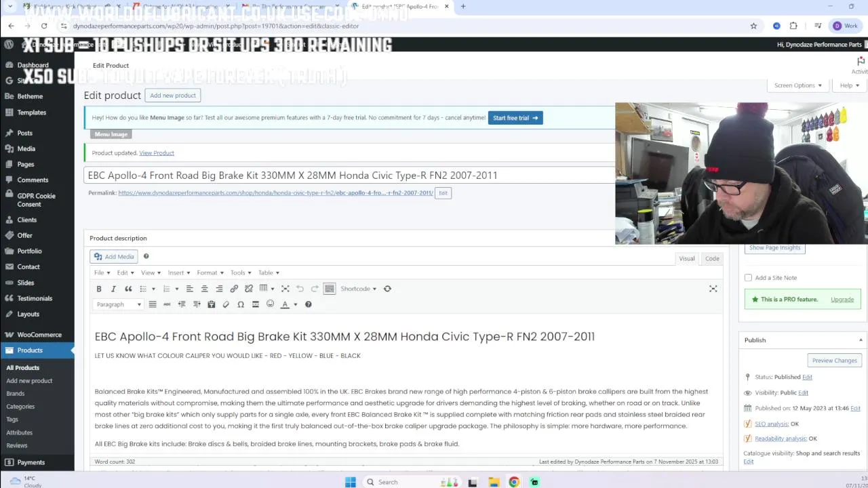Toggle bold formatting in the editor

point(99,289)
